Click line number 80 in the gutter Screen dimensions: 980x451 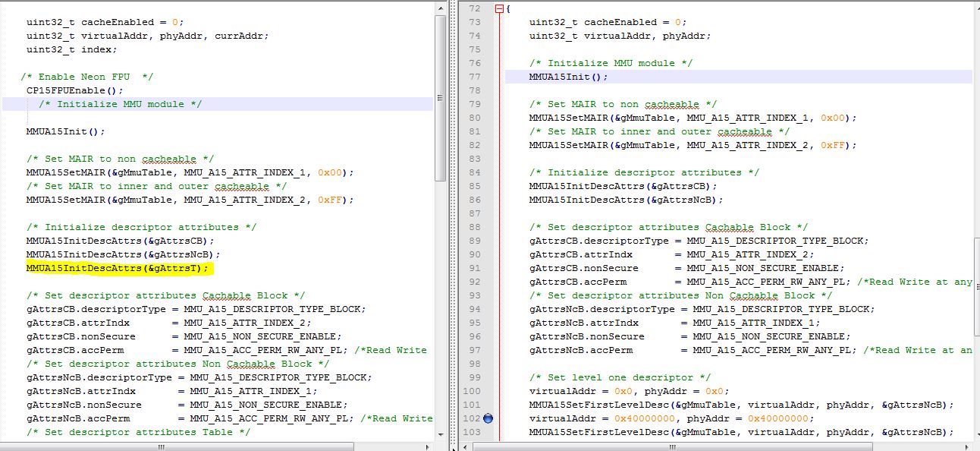475,118
